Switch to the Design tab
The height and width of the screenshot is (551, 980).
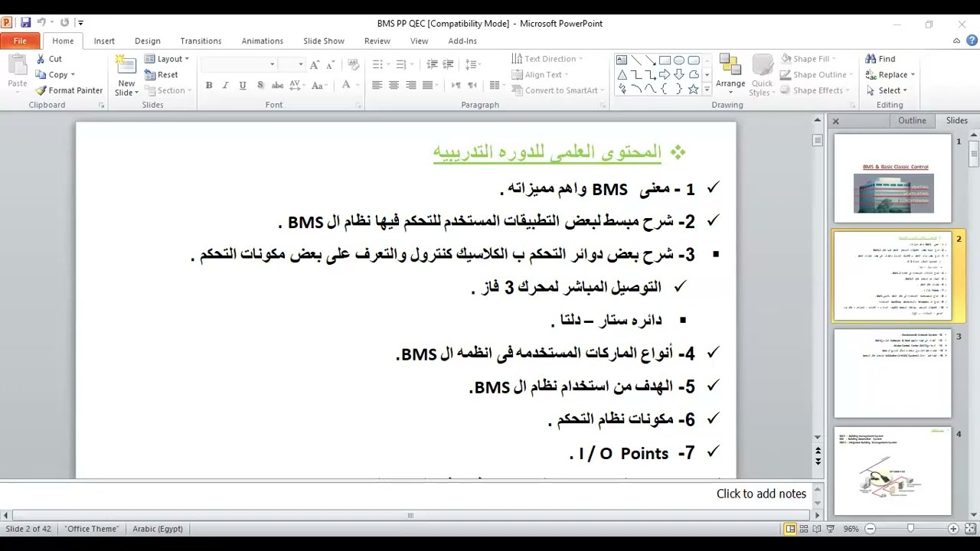click(148, 41)
